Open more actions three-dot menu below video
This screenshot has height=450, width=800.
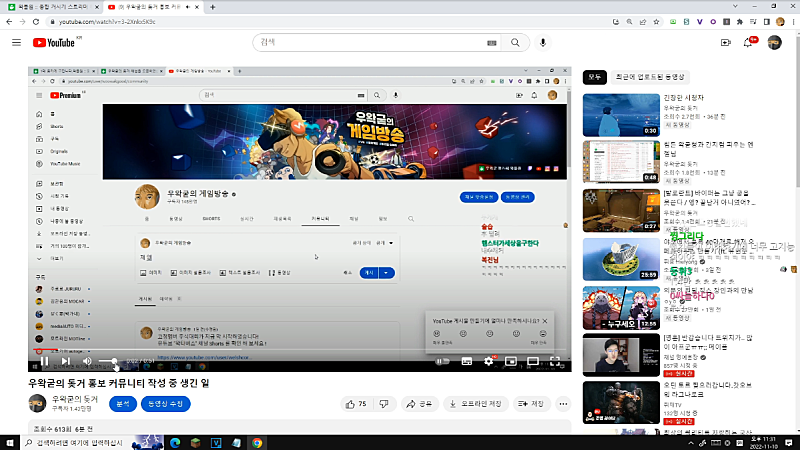click(x=563, y=404)
